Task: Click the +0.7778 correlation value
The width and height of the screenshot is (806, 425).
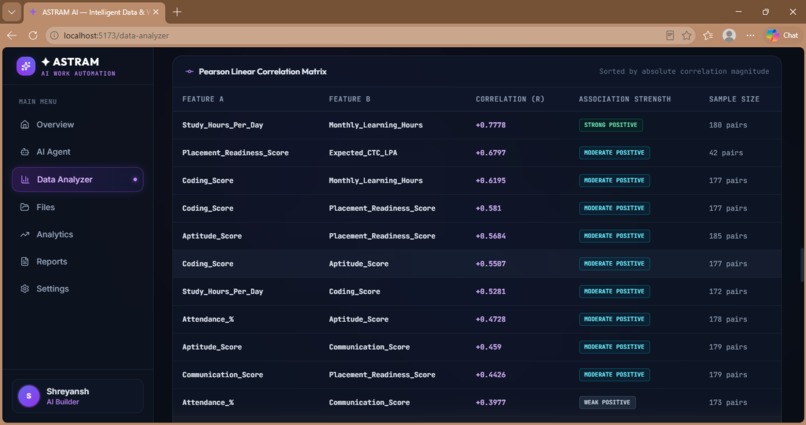Action: click(x=490, y=125)
